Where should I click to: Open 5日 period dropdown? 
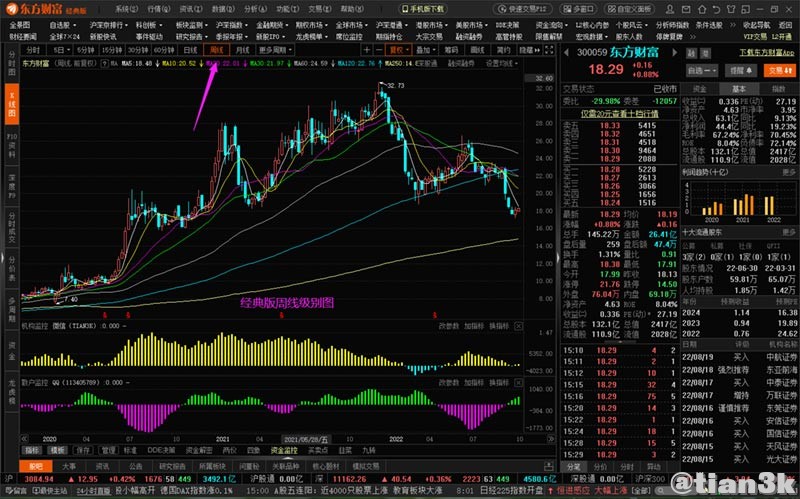pos(60,49)
